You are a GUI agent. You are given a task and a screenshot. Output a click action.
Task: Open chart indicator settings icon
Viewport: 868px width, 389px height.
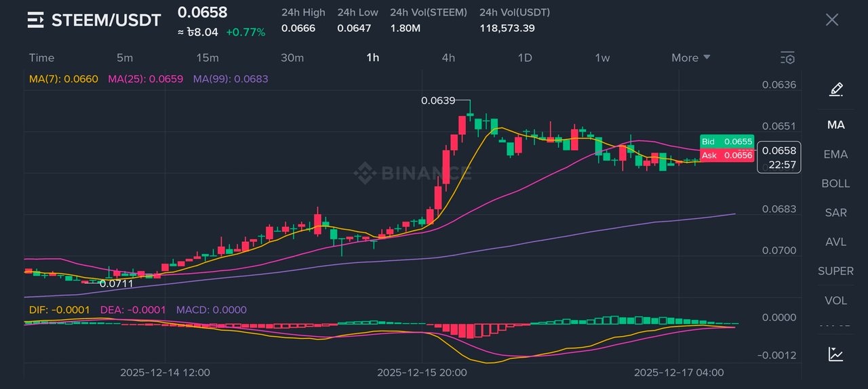[787, 58]
